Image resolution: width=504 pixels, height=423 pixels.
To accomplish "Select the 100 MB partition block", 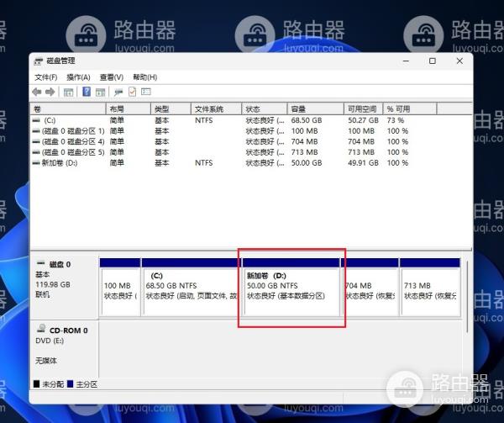I will [120, 287].
